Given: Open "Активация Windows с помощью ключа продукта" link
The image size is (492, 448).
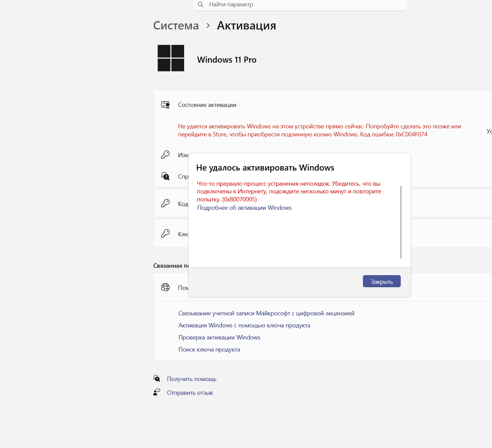Looking at the screenshot, I should coord(244,325).
